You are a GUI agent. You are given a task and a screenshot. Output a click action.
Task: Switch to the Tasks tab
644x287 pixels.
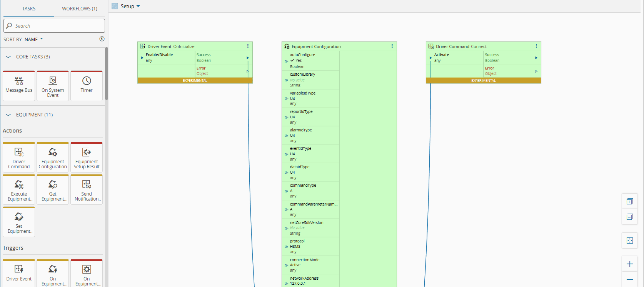[x=29, y=8]
